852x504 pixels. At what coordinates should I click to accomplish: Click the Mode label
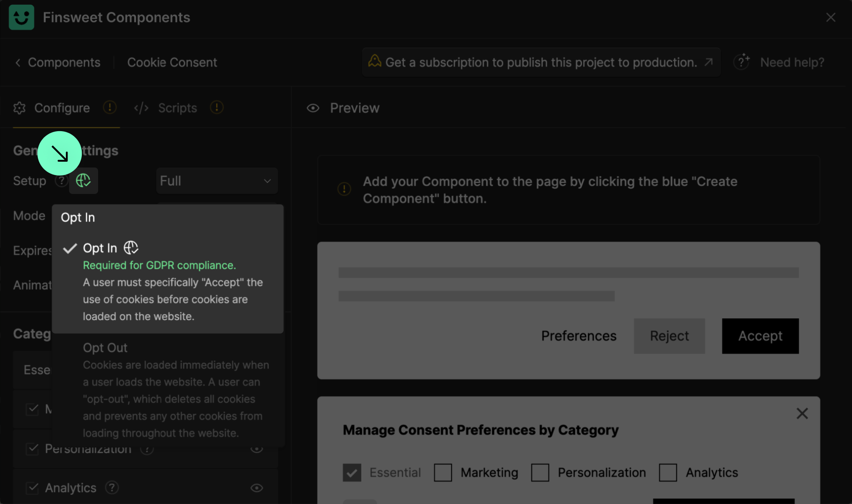[x=29, y=215]
